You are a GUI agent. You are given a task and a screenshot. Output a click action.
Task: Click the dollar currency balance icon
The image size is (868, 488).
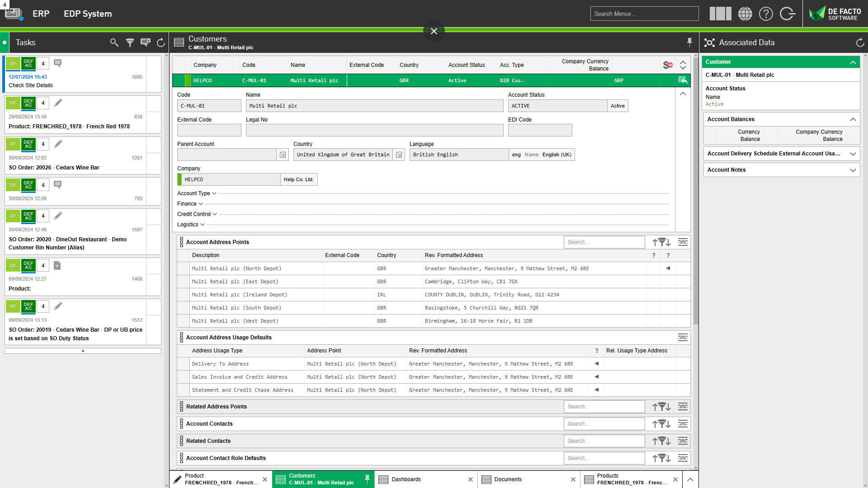point(668,65)
